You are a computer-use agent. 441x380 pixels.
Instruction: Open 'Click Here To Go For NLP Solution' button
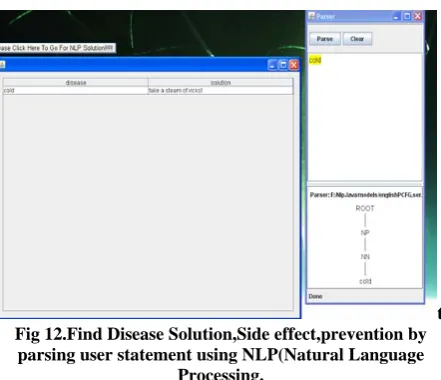coord(57,48)
